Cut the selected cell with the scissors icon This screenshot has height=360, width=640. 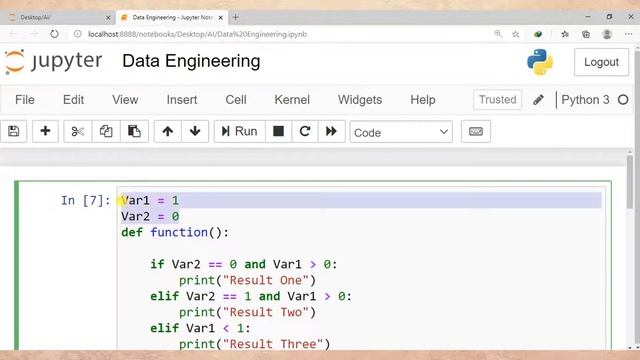pyautogui.click(x=78, y=131)
